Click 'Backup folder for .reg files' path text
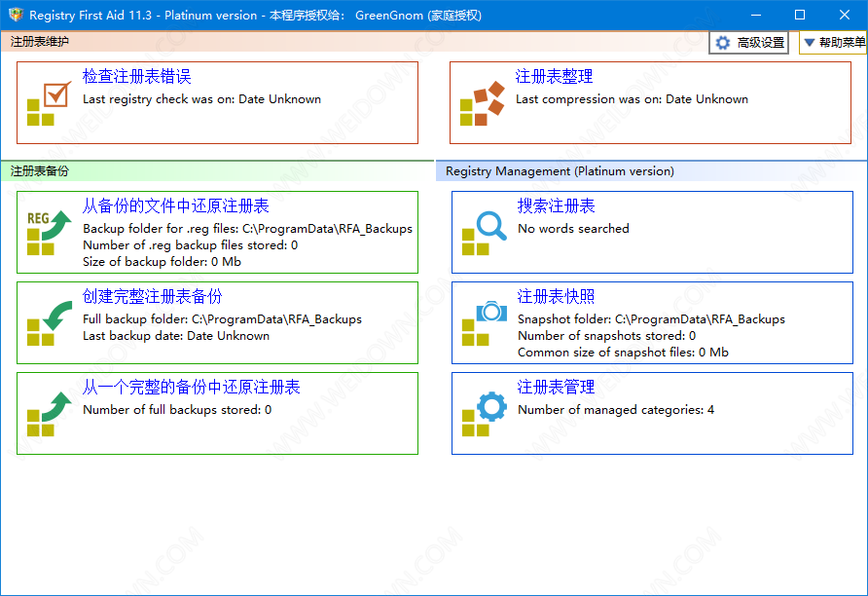Viewport: 868px width, 596px height. tap(247, 229)
